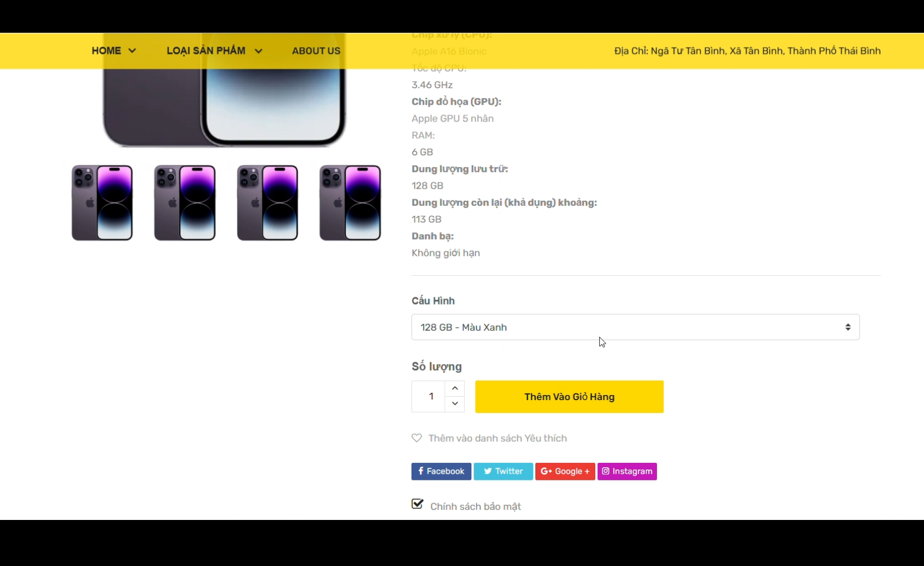Select the second iPhone thumbnail image
This screenshot has width=924, height=566.
click(185, 203)
